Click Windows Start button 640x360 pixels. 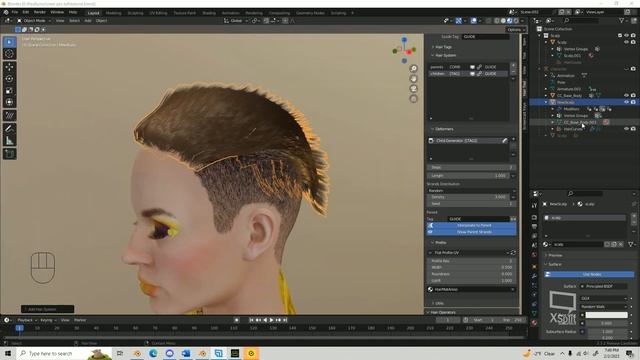8,353
